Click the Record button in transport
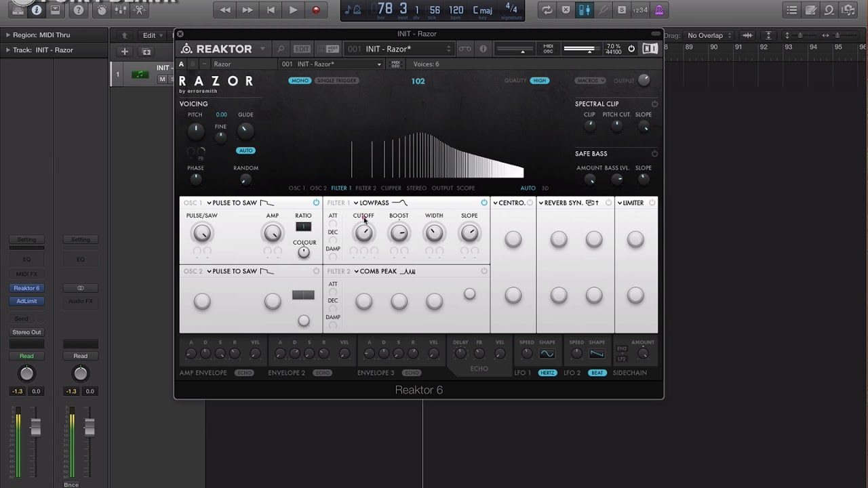The width and height of the screenshot is (868, 488). (316, 10)
